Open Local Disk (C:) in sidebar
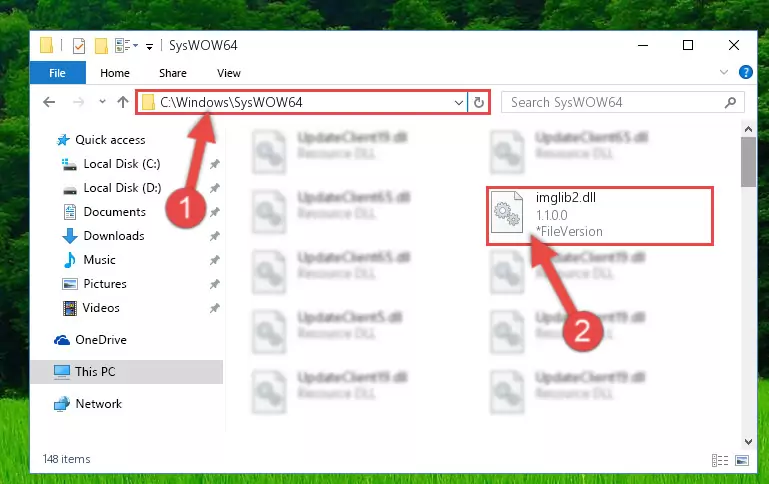The image size is (769, 484). click(x=111, y=164)
